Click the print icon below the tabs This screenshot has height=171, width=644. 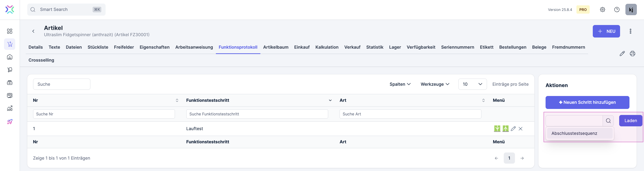632,53
